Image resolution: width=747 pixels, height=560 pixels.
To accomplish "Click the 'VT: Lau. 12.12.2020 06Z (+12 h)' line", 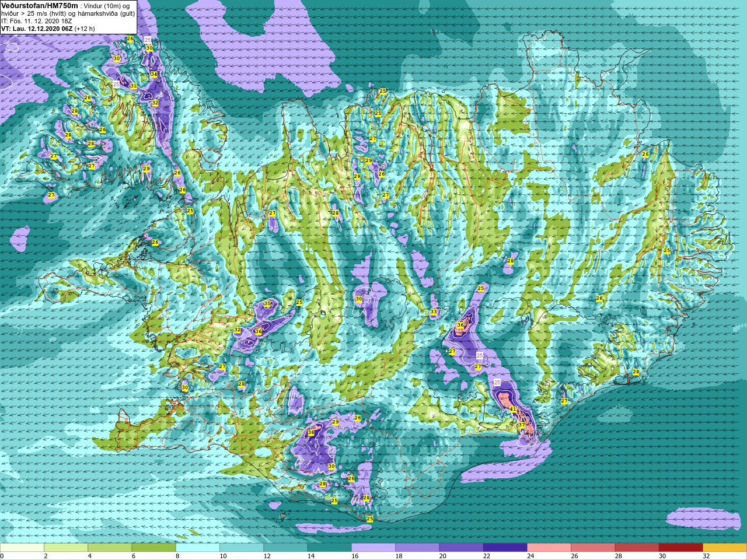I will pos(48,28).
